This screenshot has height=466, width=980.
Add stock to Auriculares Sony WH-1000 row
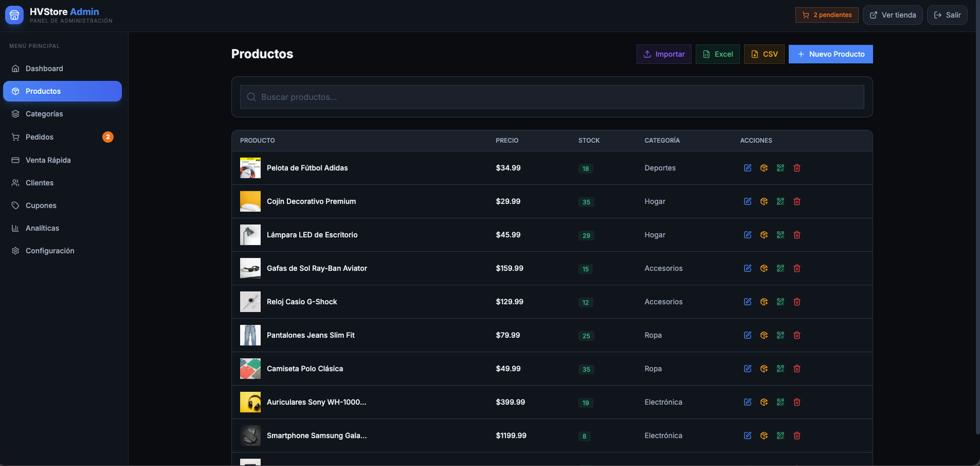coord(764,402)
